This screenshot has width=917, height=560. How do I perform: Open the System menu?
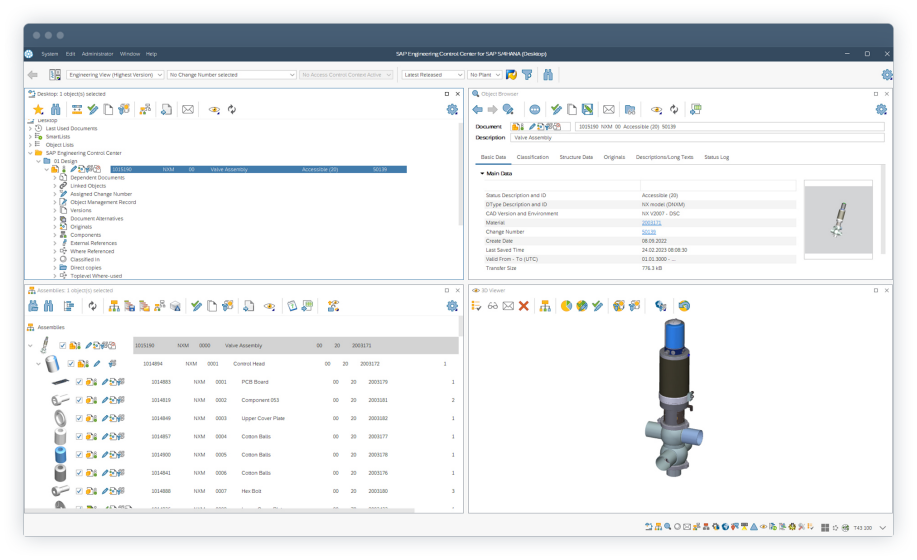coord(50,54)
